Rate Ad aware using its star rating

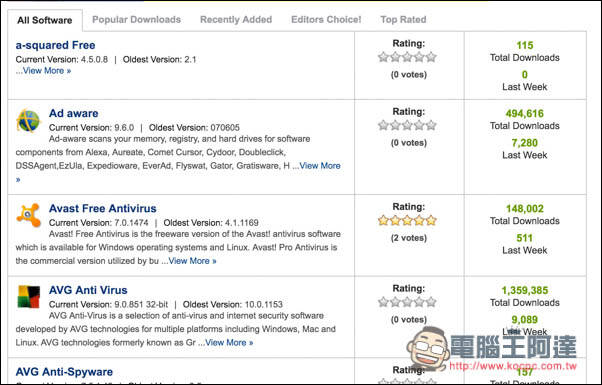click(x=407, y=126)
